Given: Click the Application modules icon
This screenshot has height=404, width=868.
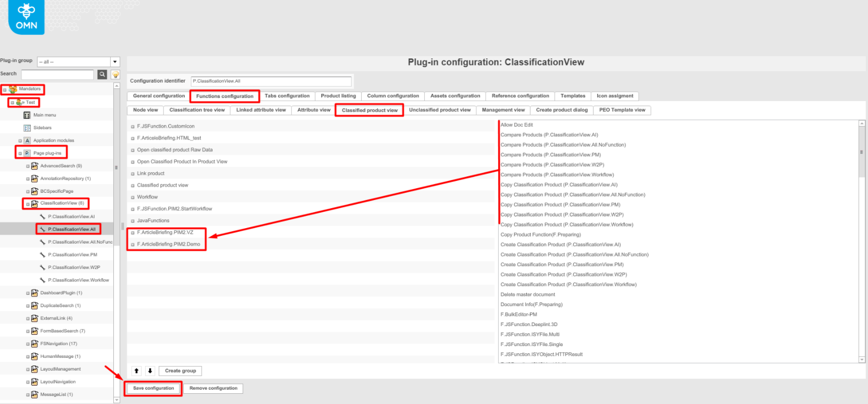Looking at the screenshot, I should 27,140.
